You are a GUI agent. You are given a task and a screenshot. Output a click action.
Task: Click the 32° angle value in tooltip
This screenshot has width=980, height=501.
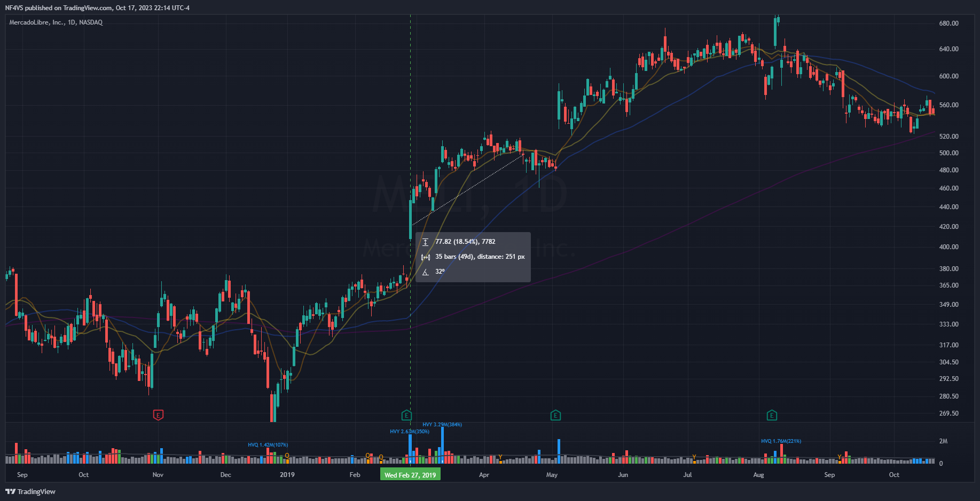(x=440, y=272)
